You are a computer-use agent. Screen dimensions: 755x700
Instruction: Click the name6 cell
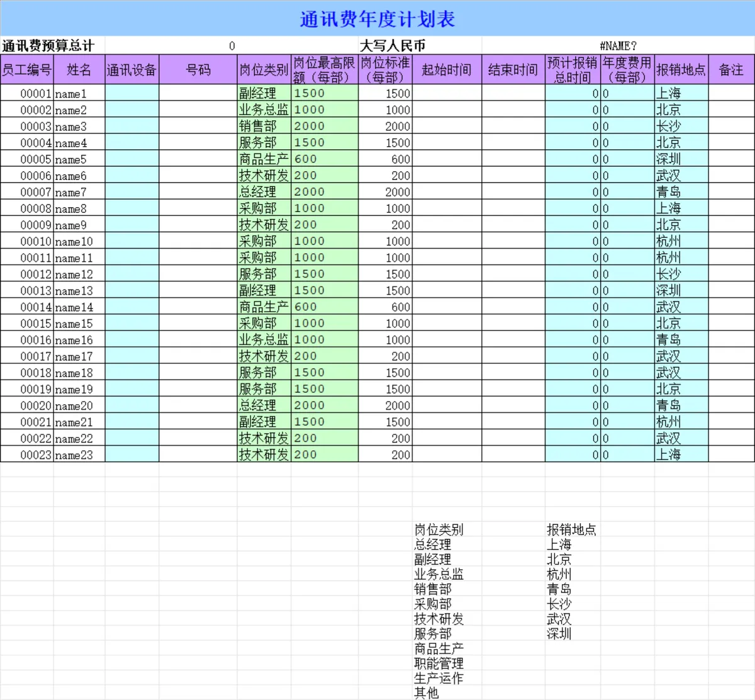(79, 176)
